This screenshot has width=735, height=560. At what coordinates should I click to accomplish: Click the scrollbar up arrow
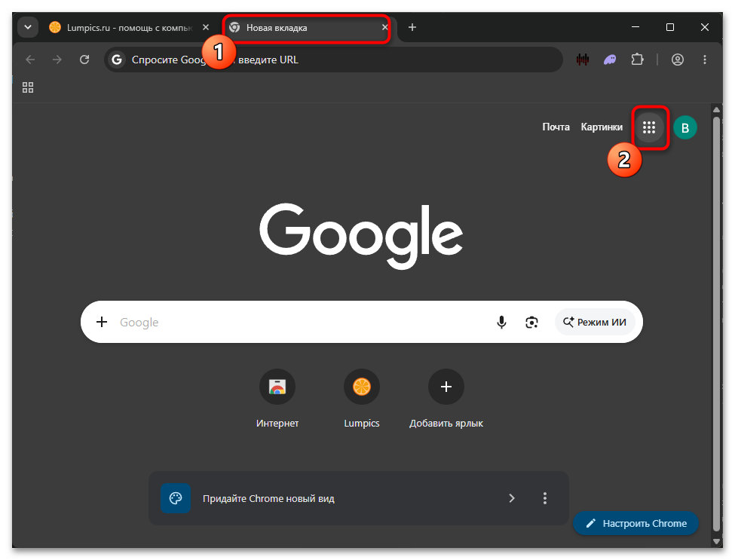[x=716, y=109]
